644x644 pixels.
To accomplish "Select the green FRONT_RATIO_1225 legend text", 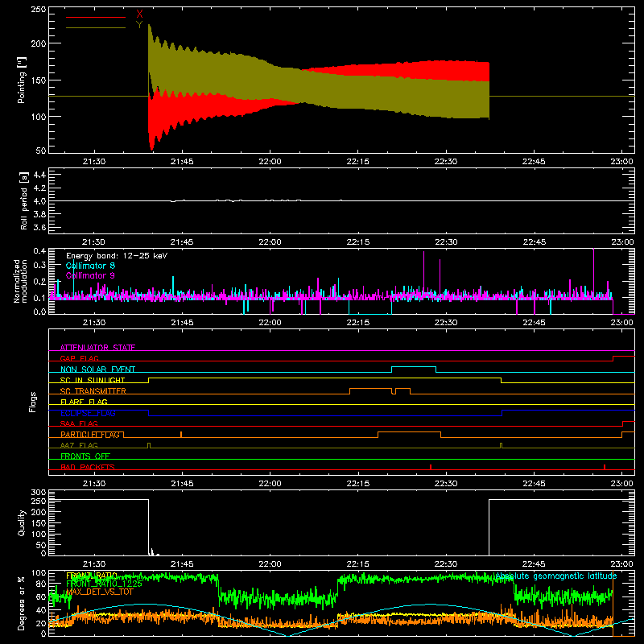I will pos(104,584).
